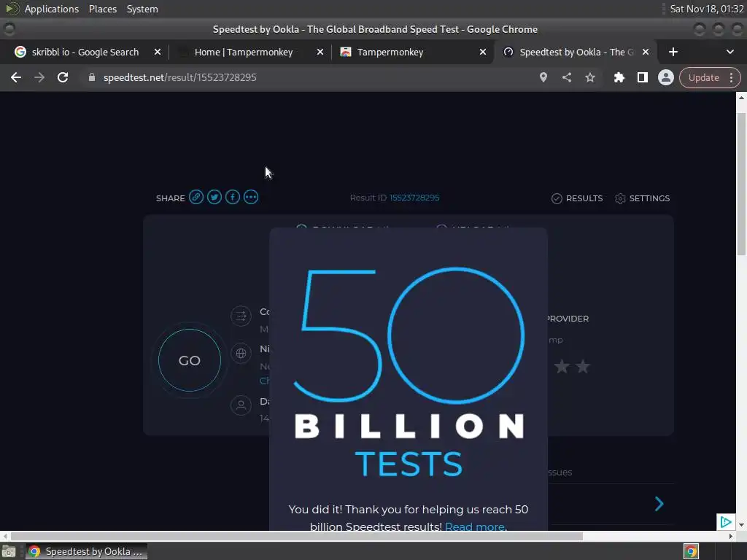Toggle Chrome side panel icon
This screenshot has width=747, height=560.
coord(642,77)
